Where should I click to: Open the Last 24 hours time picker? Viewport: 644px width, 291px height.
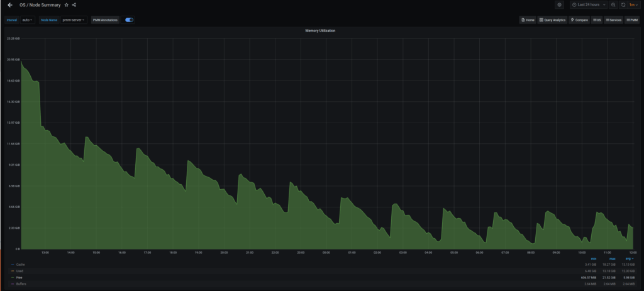tap(589, 4)
